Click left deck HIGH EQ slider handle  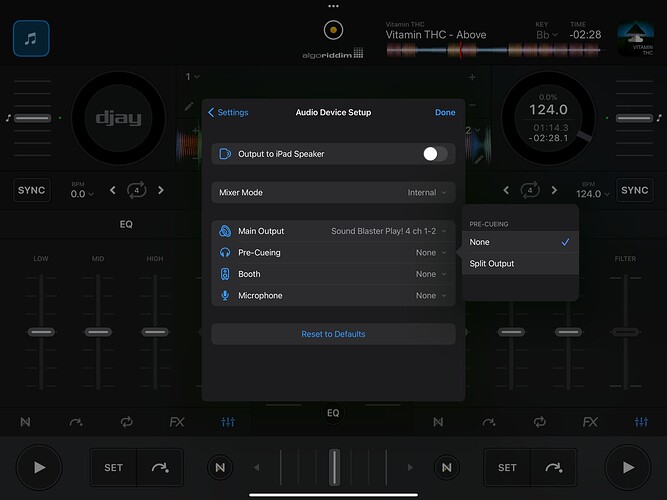[x=155, y=332]
